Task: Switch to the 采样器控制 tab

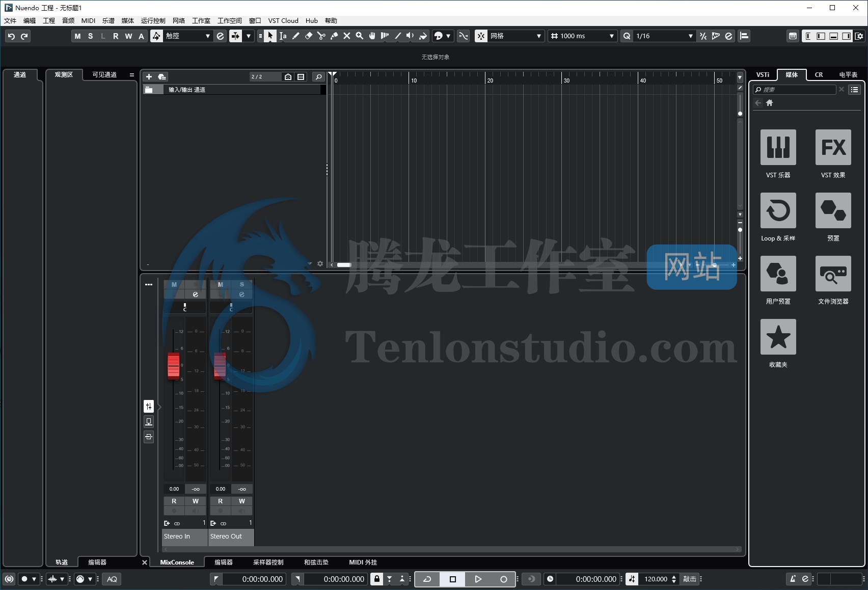Action: point(268,562)
